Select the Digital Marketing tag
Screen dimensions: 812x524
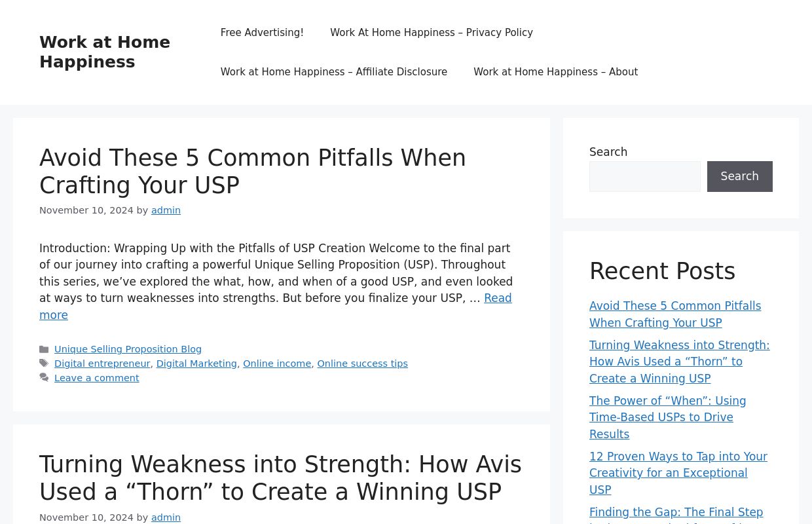coord(196,364)
